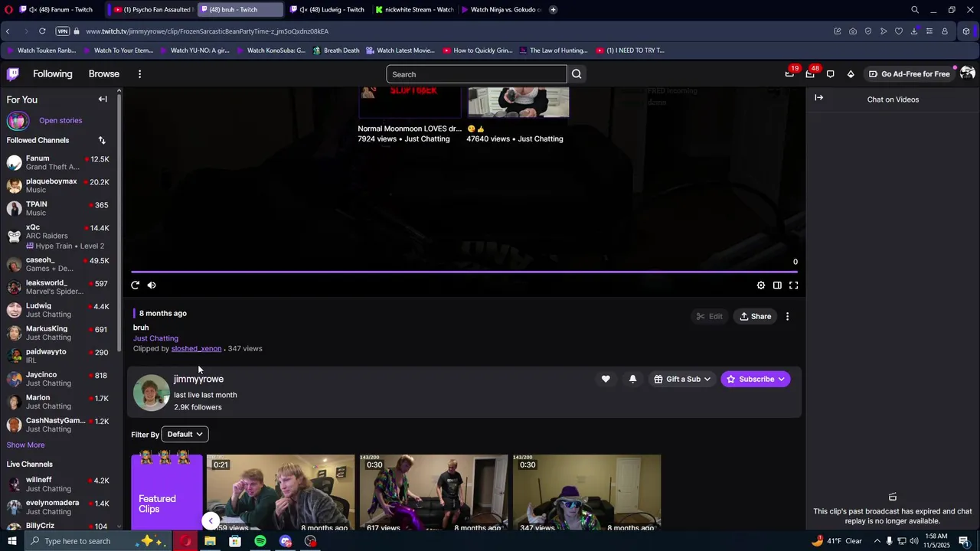Open the Windows notification center icon
This screenshot has width=980, height=551.
964,541
